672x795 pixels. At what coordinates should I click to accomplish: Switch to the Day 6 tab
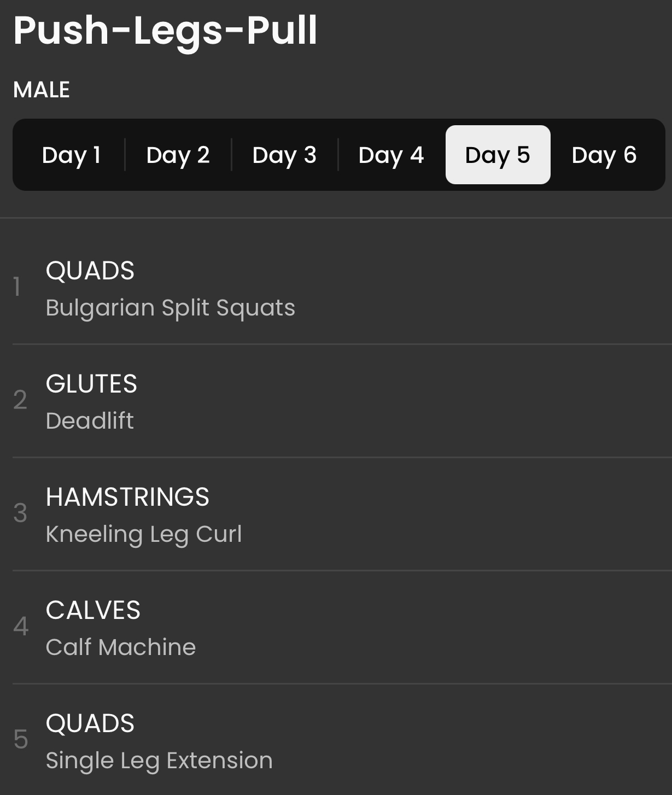tap(604, 155)
